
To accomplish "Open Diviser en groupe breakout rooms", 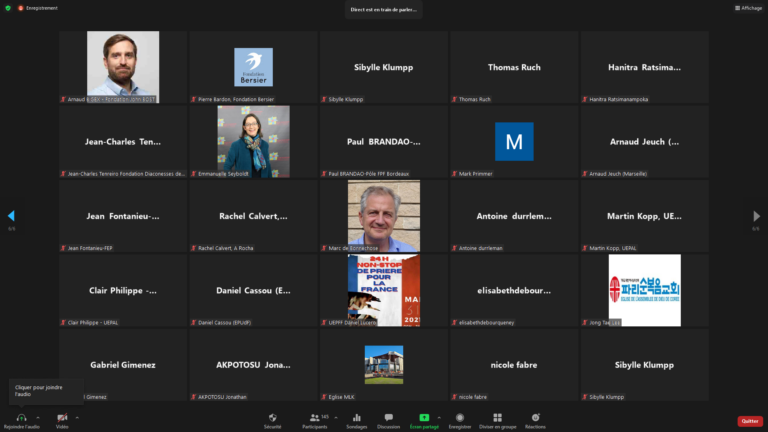I will coord(497,417).
